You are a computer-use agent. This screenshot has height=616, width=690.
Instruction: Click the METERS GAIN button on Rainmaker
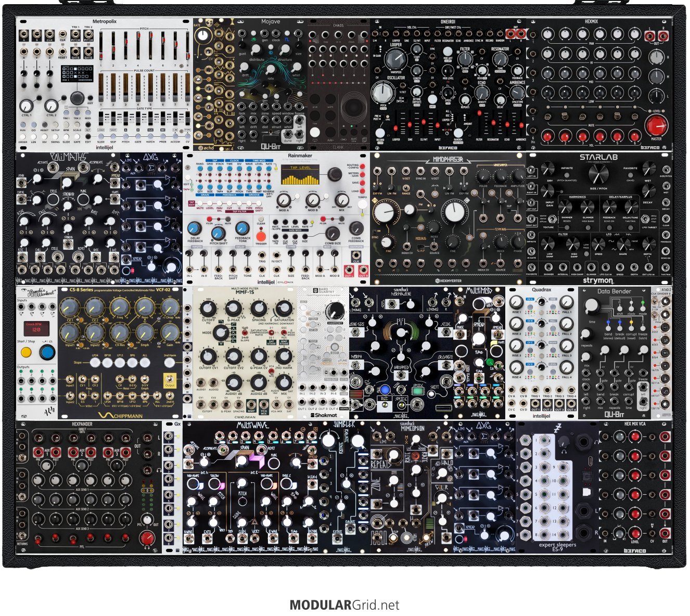click(x=362, y=175)
